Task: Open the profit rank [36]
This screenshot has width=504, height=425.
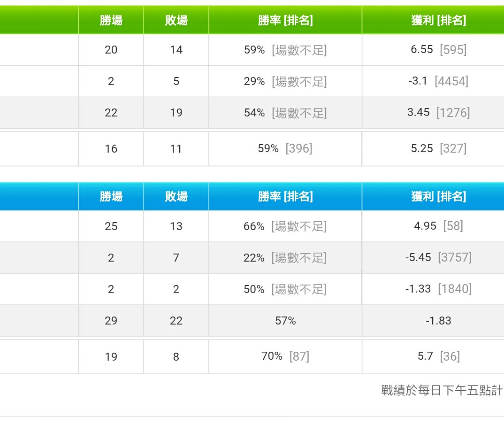Action: click(x=450, y=356)
